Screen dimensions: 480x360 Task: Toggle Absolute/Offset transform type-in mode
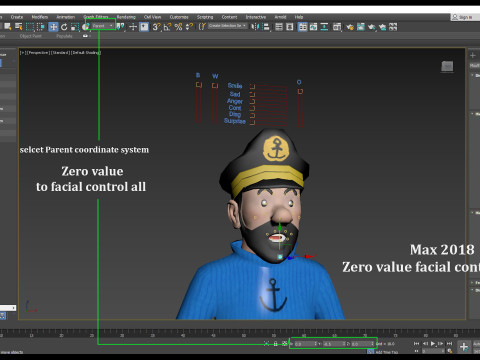coord(284,344)
